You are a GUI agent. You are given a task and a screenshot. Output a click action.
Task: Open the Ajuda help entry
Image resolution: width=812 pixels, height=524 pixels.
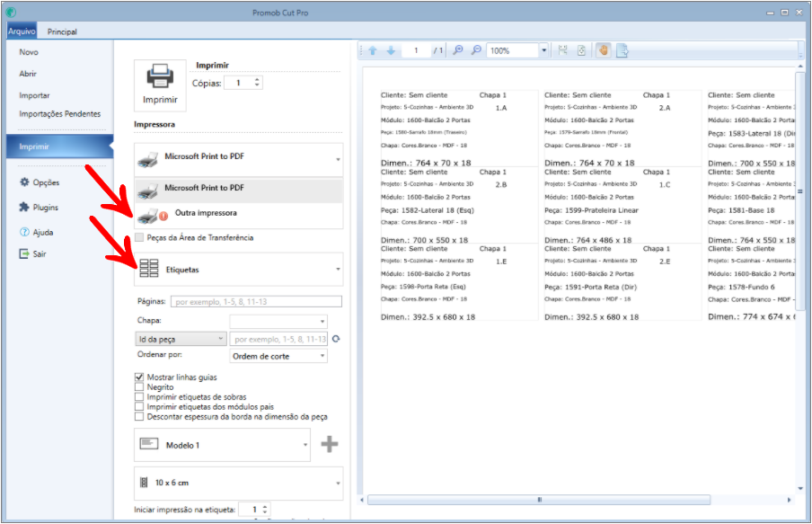click(x=43, y=232)
